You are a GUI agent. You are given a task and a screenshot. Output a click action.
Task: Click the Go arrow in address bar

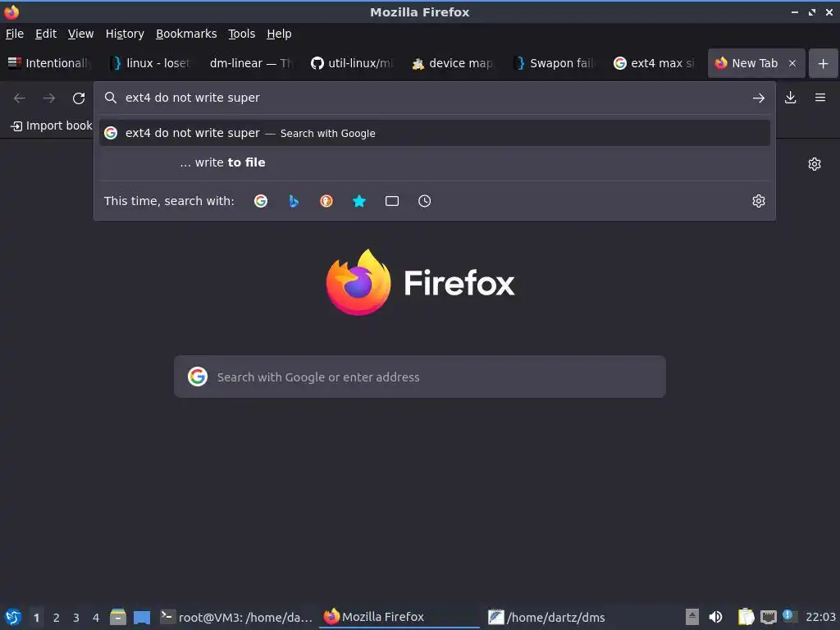click(758, 98)
